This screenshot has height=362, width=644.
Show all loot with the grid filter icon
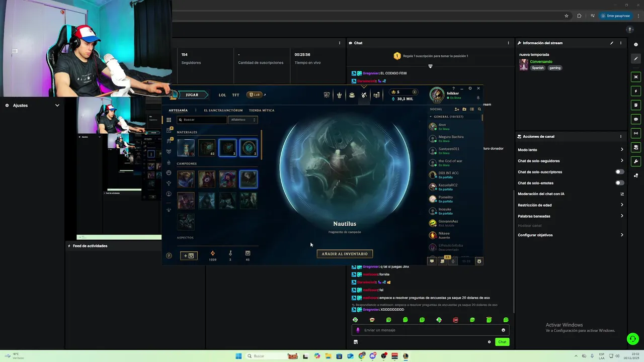click(x=169, y=120)
